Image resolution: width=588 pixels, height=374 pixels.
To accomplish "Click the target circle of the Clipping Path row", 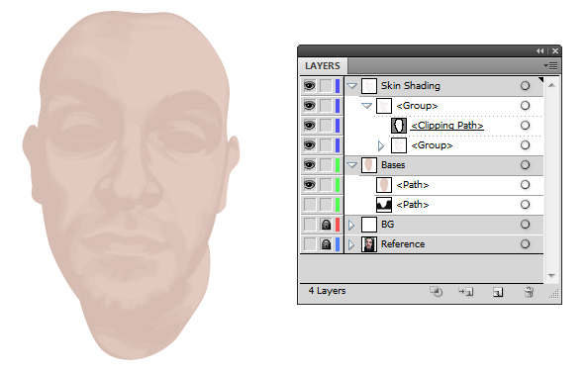I will [x=525, y=126].
